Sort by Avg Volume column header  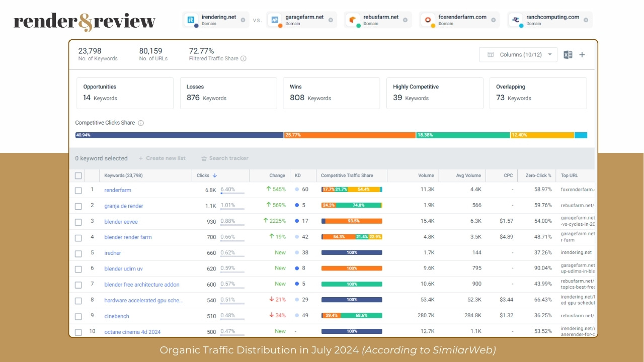(x=469, y=175)
